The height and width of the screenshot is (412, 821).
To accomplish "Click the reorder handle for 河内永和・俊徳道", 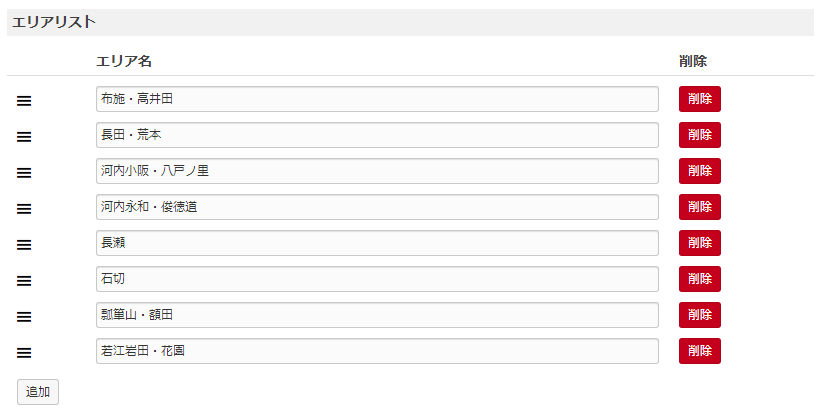I will click(x=24, y=208).
